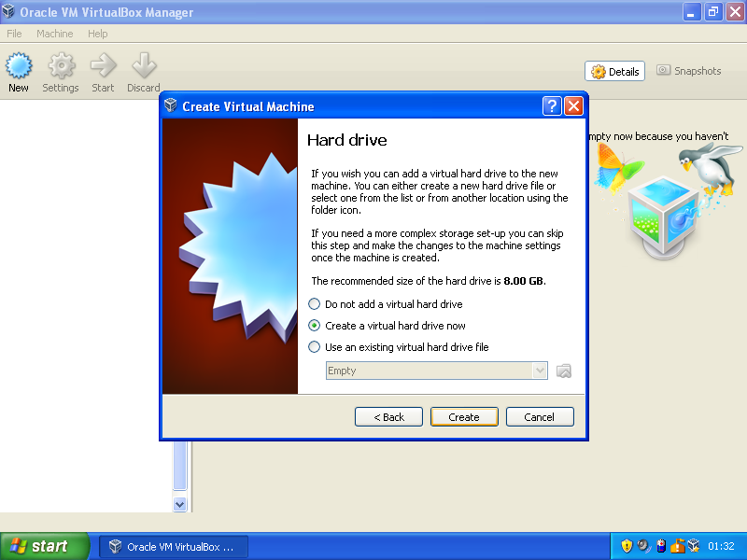Click the VM list scrollbar down arrow
The width and height of the screenshot is (747, 560).
179,504
